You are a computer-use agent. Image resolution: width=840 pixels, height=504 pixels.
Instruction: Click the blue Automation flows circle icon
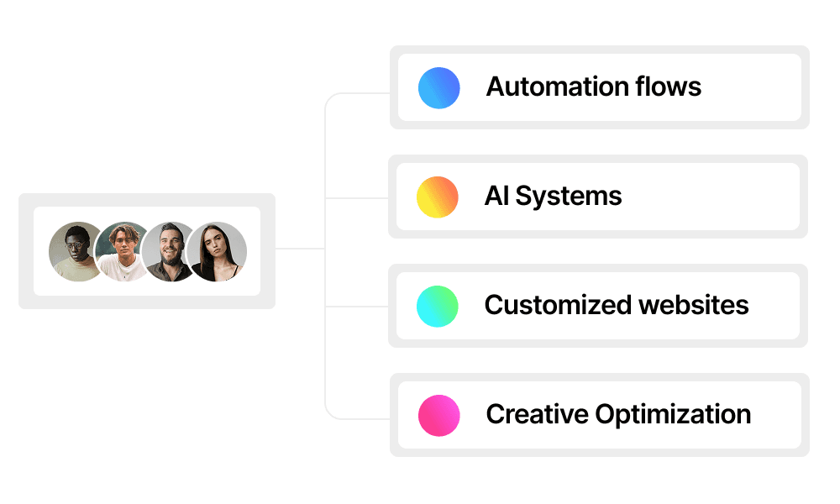(438, 87)
